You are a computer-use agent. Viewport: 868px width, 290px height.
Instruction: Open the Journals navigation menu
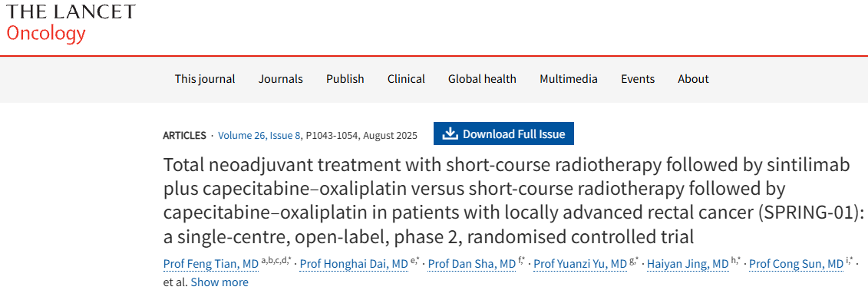281,79
